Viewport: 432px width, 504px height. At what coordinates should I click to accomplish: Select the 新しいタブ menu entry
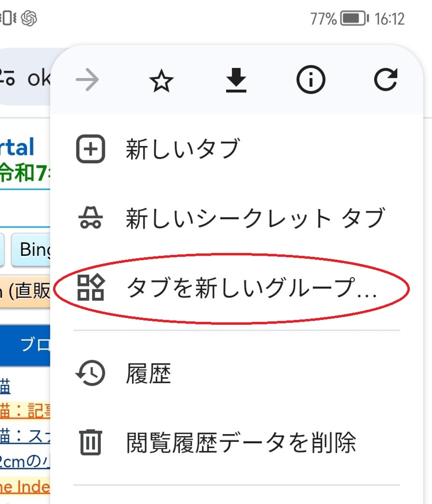click(183, 149)
